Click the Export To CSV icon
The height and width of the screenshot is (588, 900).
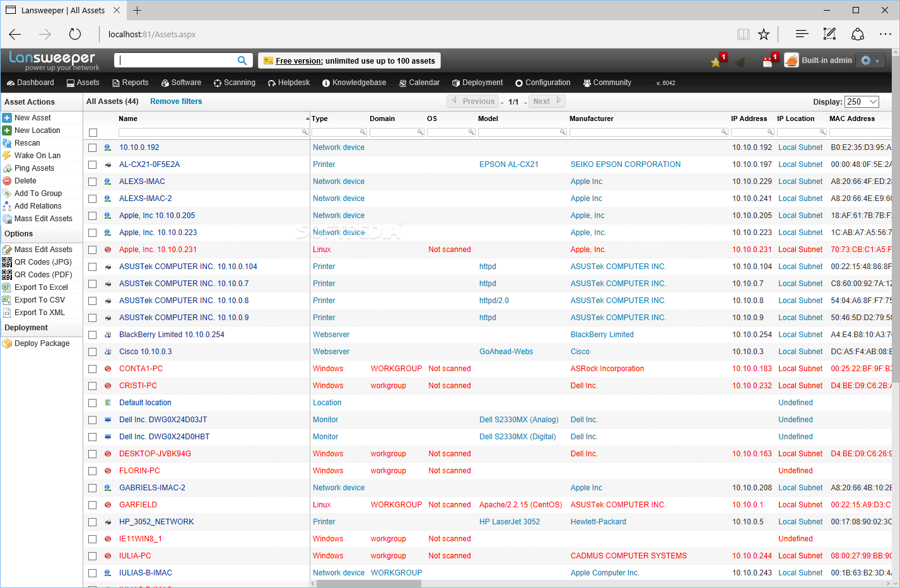(7, 300)
